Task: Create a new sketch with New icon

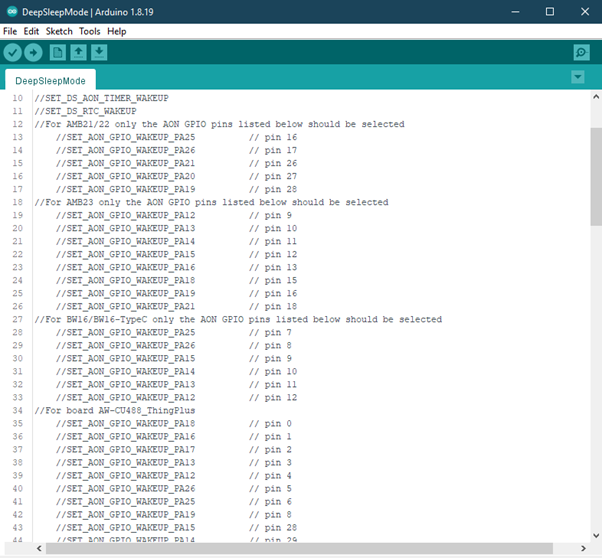Action: (58, 53)
